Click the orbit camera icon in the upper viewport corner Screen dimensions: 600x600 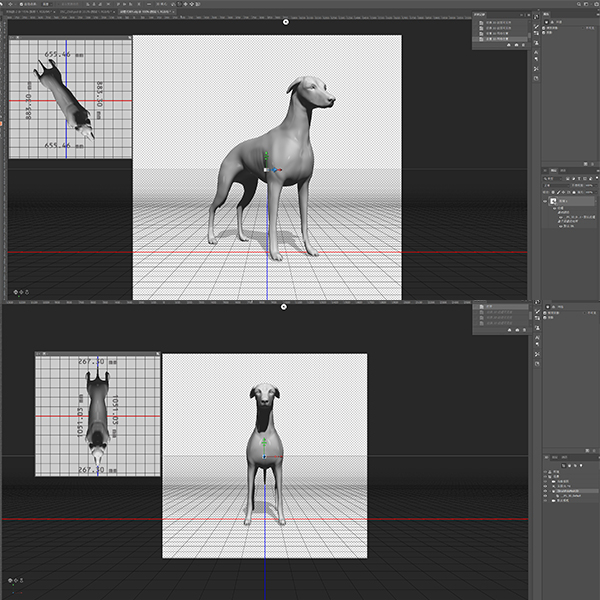(16, 292)
